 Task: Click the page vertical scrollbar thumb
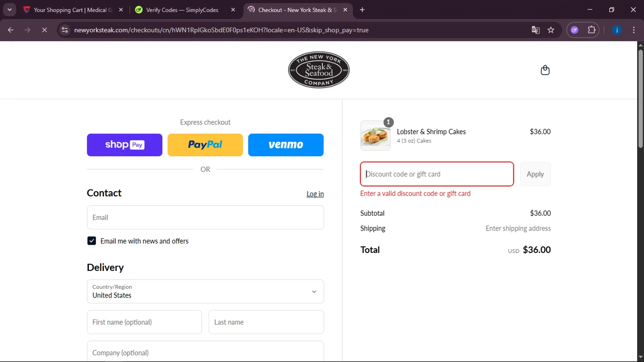click(641, 99)
